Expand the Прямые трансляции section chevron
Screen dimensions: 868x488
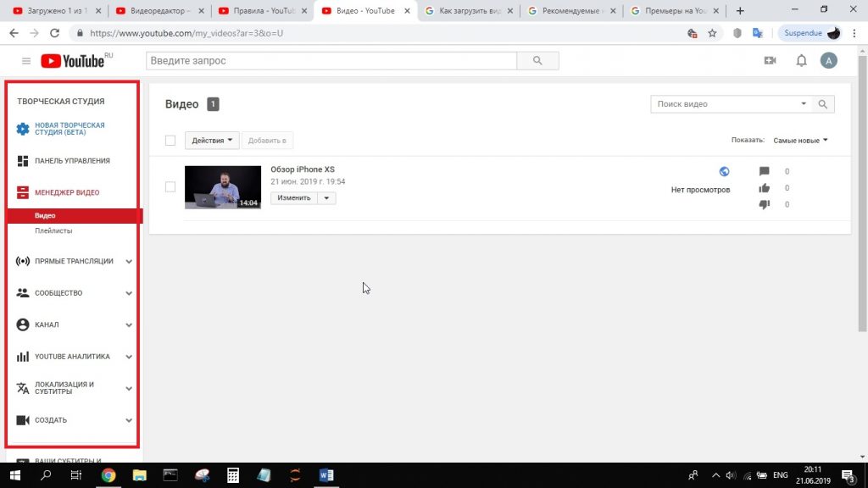pyautogui.click(x=129, y=261)
